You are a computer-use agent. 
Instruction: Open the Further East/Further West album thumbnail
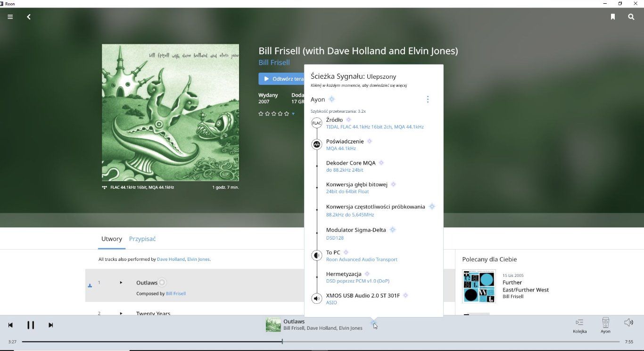[x=479, y=286]
